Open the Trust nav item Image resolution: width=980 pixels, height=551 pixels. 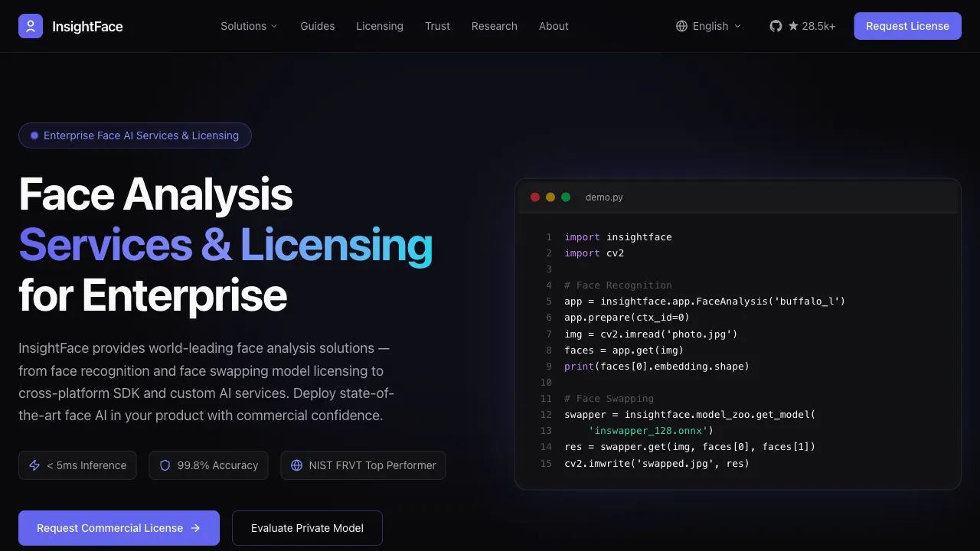point(438,26)
